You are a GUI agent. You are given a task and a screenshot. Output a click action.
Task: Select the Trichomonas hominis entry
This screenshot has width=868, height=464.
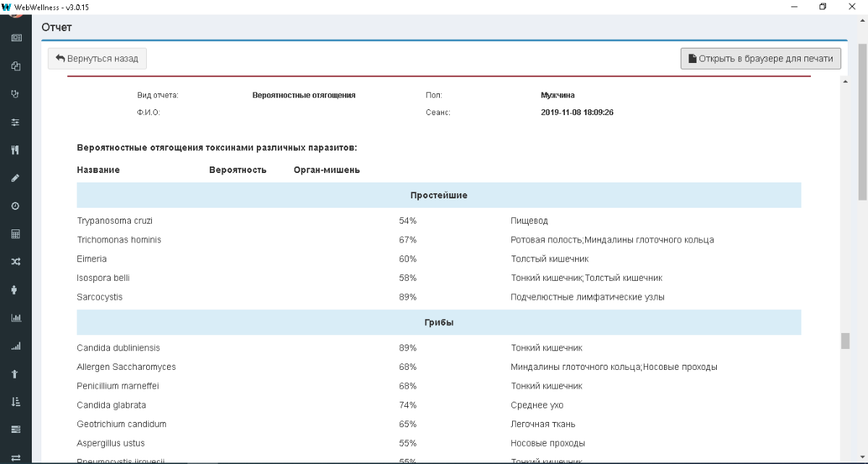point(119,240)
